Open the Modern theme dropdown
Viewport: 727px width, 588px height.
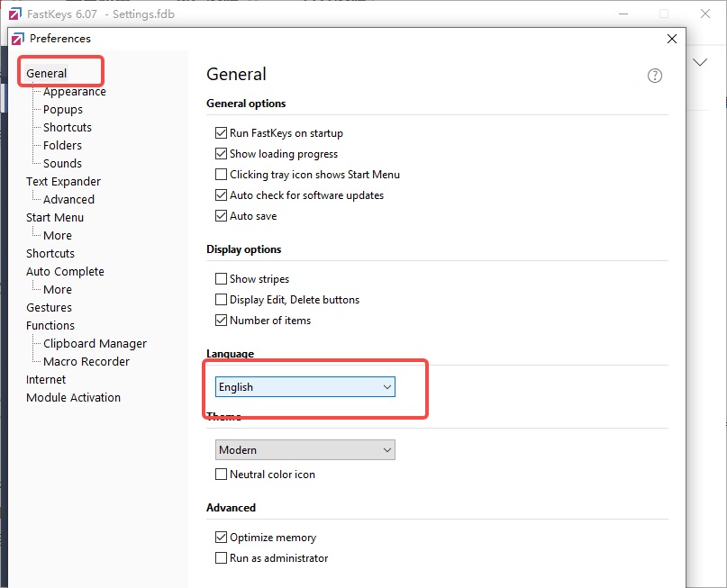[x=305, y=450]
